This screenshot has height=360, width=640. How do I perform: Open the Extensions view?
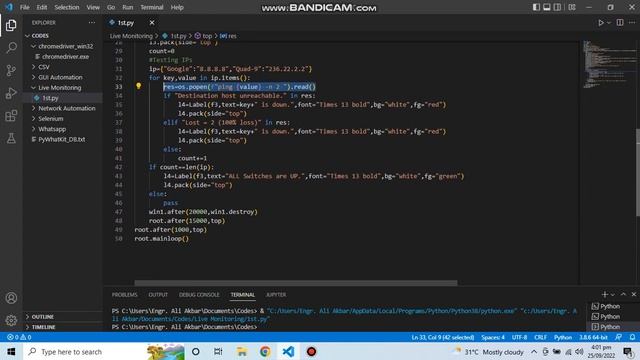pos(11,116)
